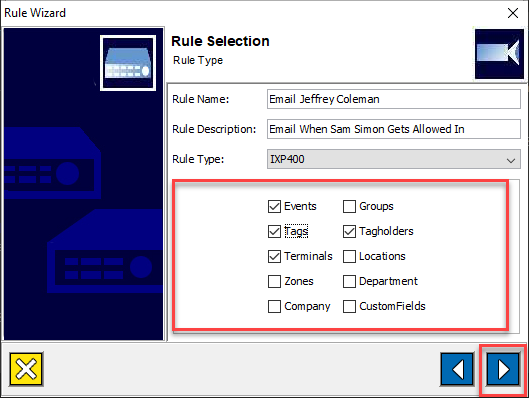This screenshot has height=398, width=529.
Task: Click the camera icon in header
Action: click(499, 54)
